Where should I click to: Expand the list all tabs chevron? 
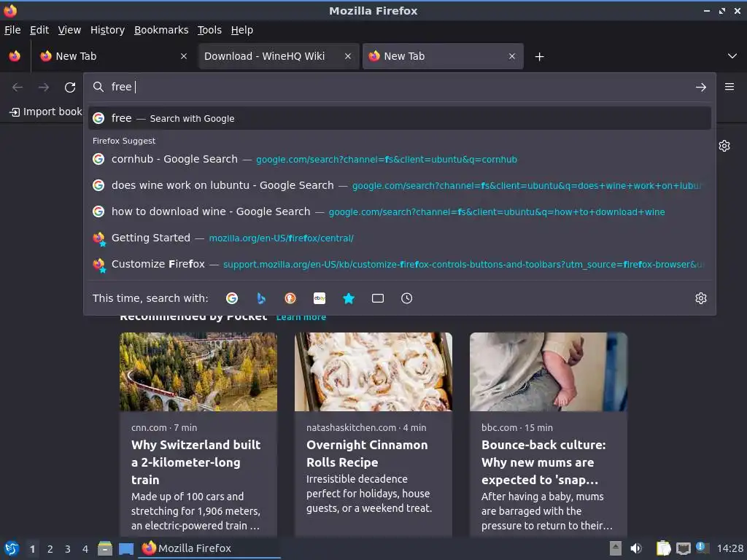coord(732,56)
